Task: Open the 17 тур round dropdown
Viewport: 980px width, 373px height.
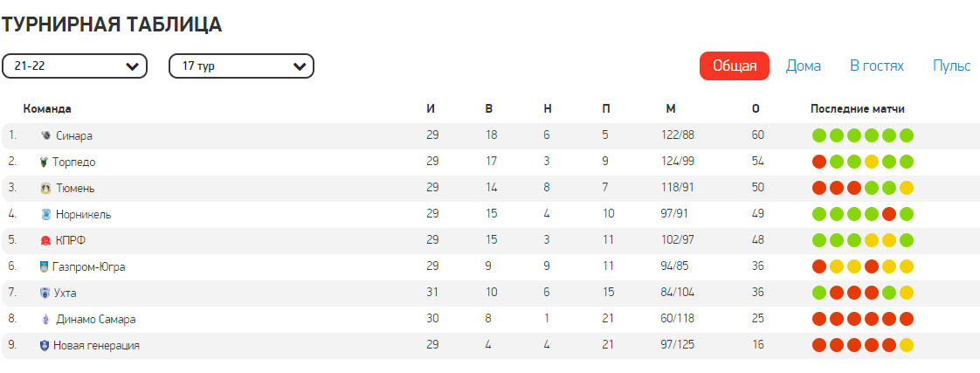Action: 241,66
